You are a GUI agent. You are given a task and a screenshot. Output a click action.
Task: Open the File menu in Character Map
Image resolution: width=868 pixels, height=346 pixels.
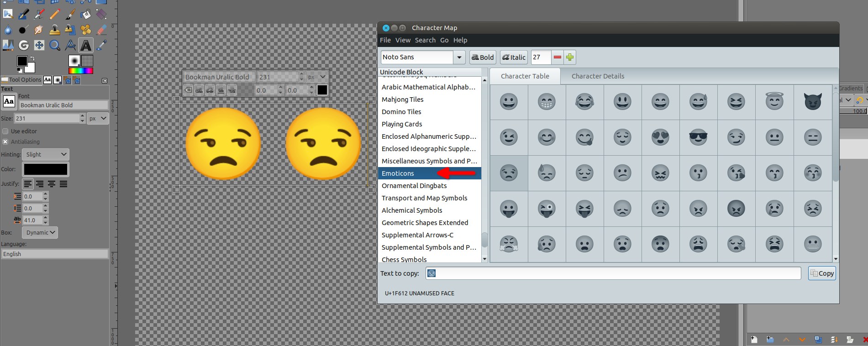(x=385, y=40)
